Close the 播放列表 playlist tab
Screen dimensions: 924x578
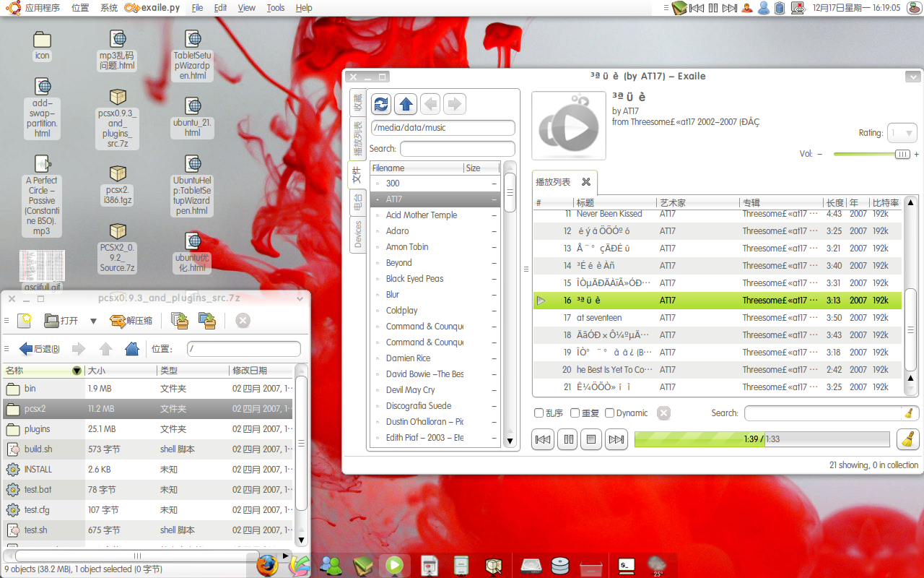(x=586, y=182)
